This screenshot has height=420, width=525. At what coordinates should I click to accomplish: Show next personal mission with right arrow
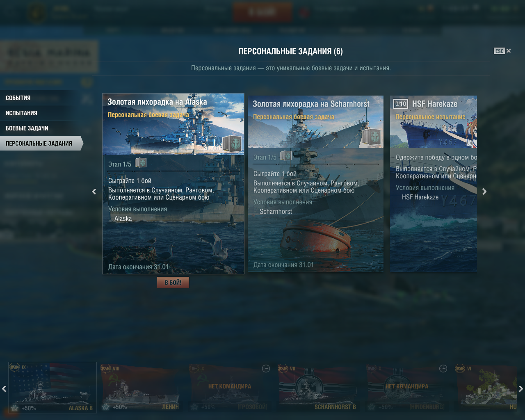point(484,192)
